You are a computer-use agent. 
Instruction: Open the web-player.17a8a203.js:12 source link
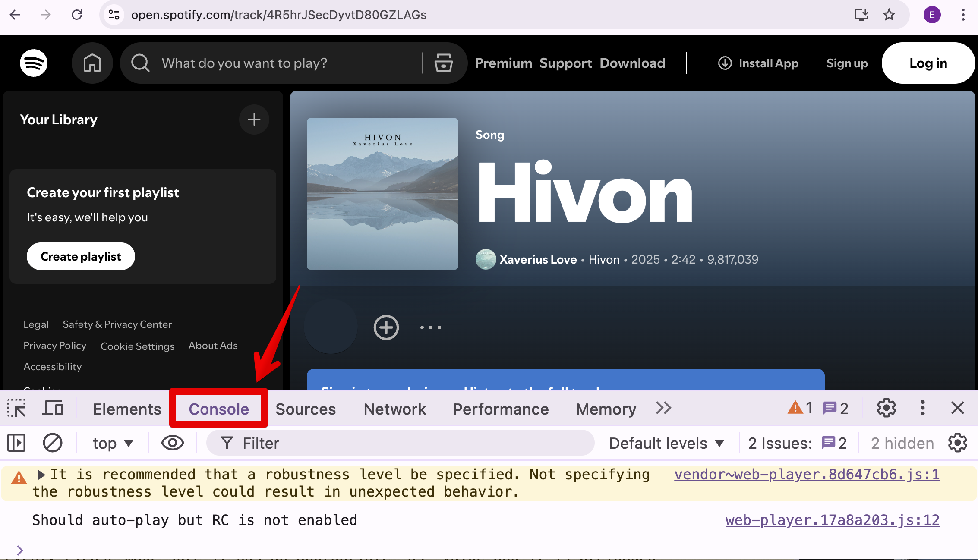[x=832, y=520]
